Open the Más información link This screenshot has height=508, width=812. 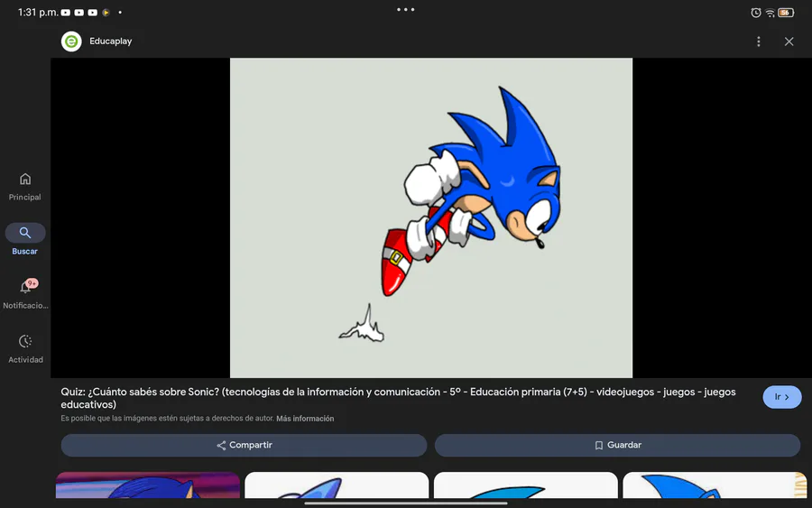305,419
